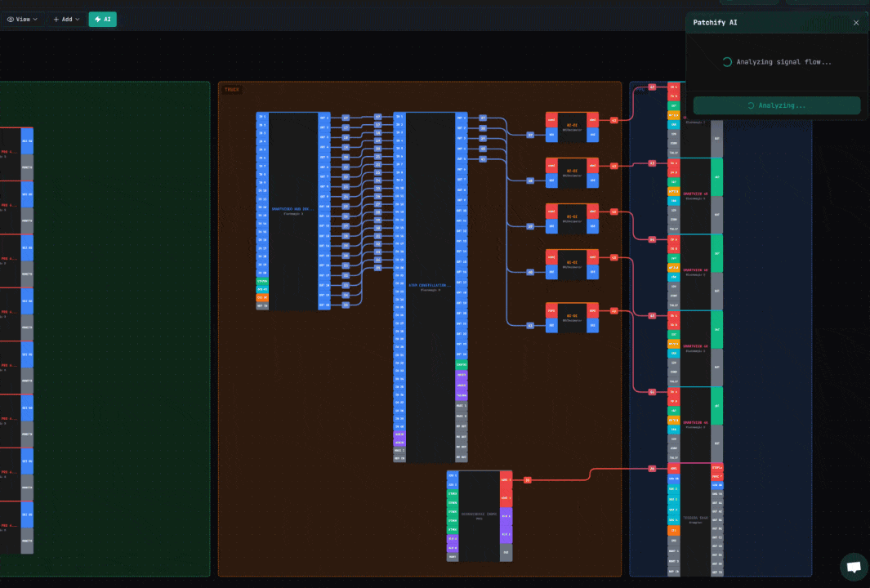The width and height of the screenshot is (870, 588).
Task: Click the Analyzing signal flow status text
Action: [783, 62]
